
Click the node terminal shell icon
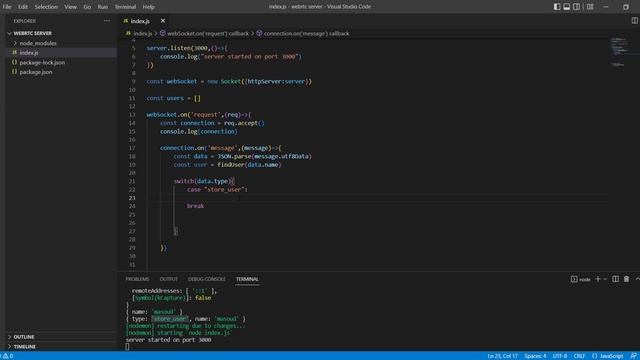tap(574, 279)
